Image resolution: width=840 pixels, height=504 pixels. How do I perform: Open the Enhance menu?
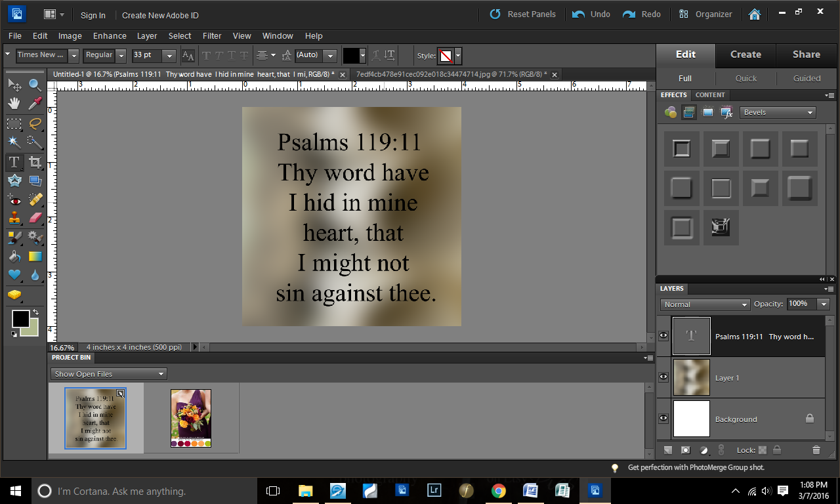coord(110,36)
